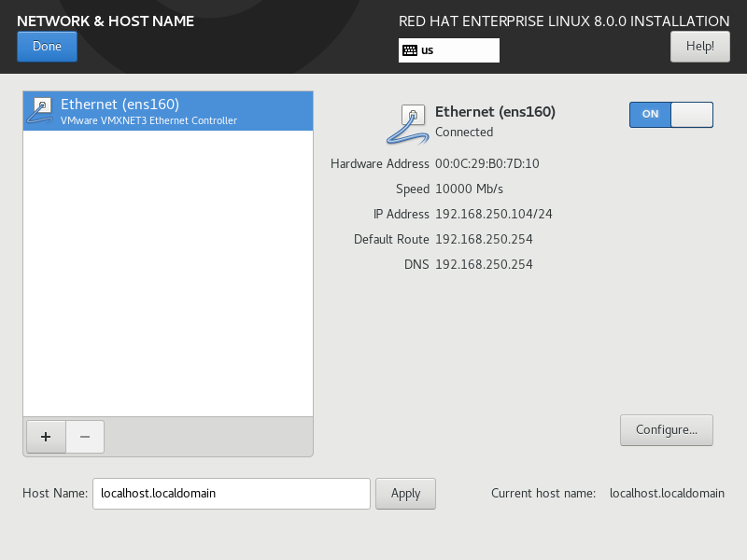Click the blank half of the ON/OFF switch
The width and height of the screenshot is (747, 560).
click(692, 114)
